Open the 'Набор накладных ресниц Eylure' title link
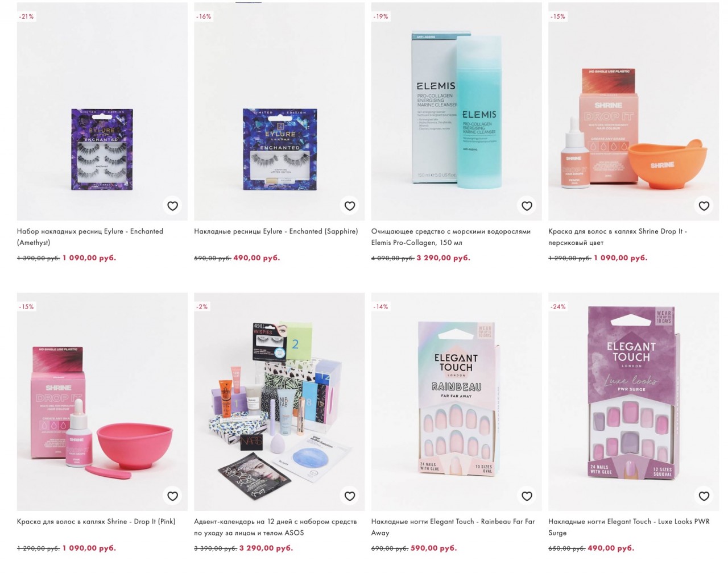Screen dimensions: 728x578 click(x=90, y=237)
